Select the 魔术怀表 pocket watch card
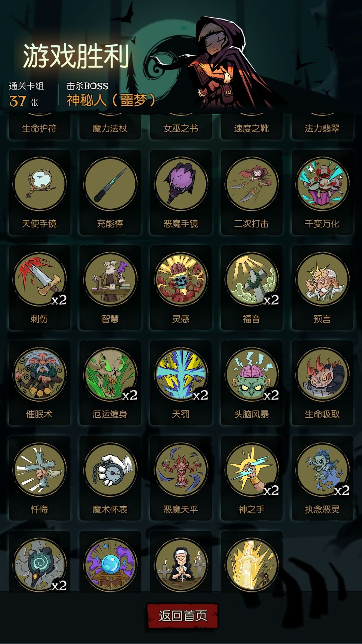The height and width of the screenshot is (644, 362). point(110,478)
